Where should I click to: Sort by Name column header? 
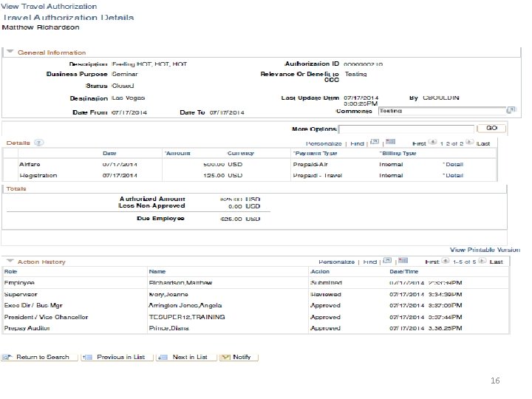157,271
